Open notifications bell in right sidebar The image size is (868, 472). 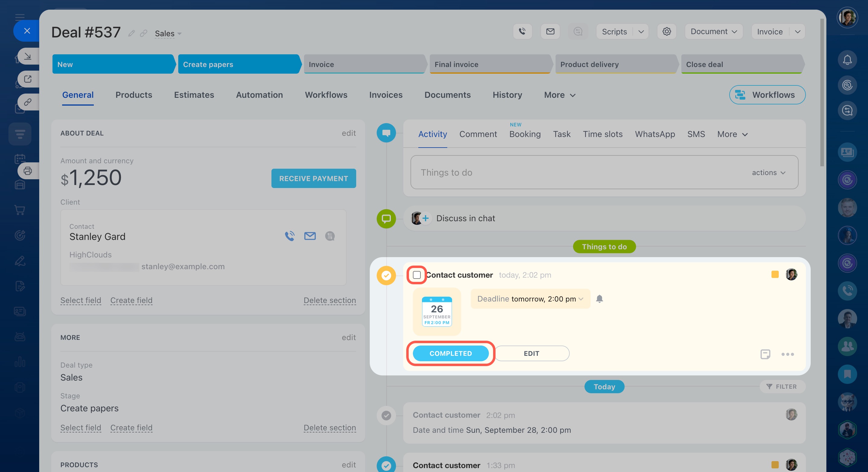tap(847, 60)
